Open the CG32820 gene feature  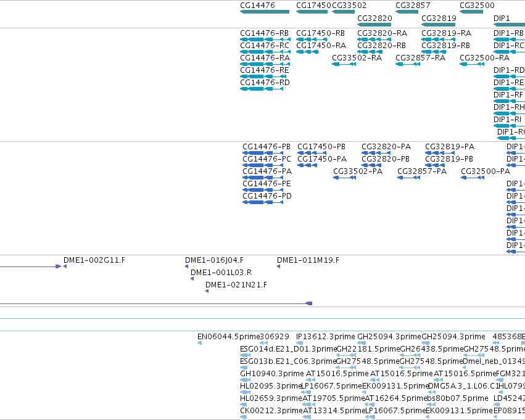pyautogui.click(x=374, y=25)
